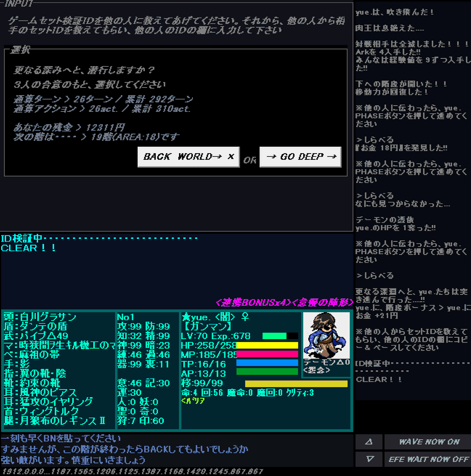This screenshot has height=476, width=471.
Task: Click the 'TP:16/16' value
Action: point(204,364)
